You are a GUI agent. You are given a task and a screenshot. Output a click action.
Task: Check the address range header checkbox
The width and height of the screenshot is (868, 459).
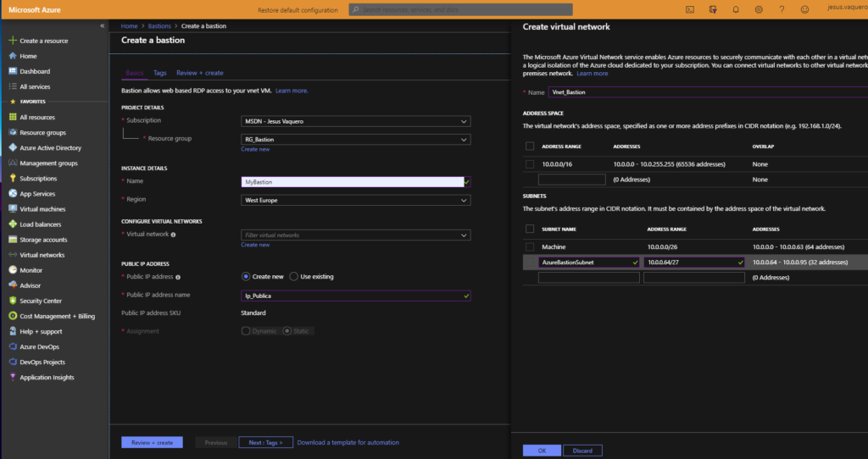(530, 147)
